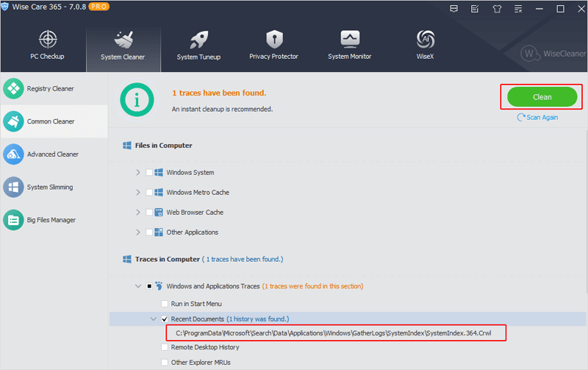This screenshot has height=370, width=588.
Task: Click the Windows Metro Cache row icon
Action: click(159, 192)
